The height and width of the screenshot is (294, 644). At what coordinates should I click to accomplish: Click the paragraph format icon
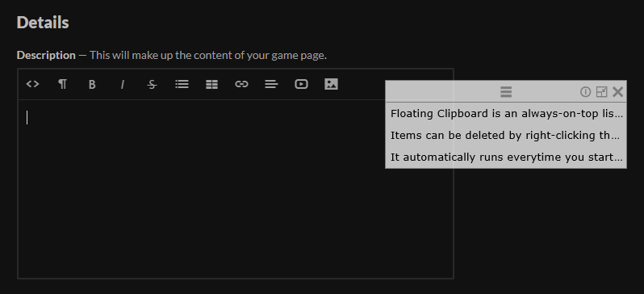[62, 84]
